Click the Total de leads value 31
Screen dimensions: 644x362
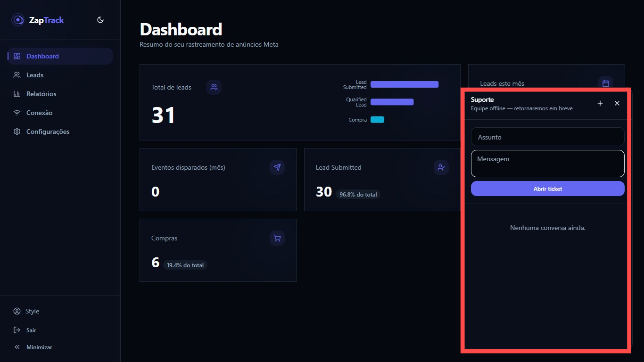[x=164, y=115]
